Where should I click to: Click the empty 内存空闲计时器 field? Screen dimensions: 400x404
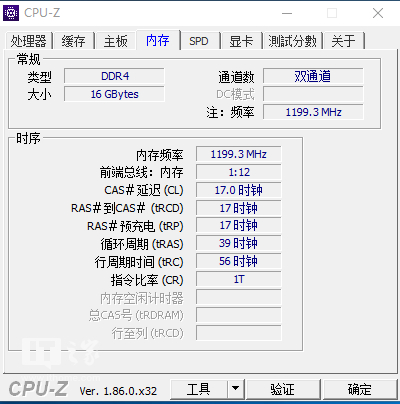pos(239,297)
